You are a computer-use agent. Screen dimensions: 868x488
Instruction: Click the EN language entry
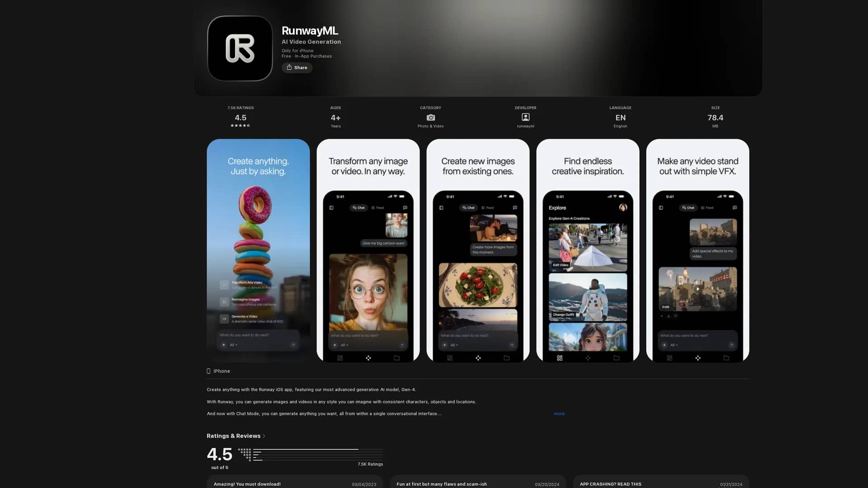coord(620,117)
